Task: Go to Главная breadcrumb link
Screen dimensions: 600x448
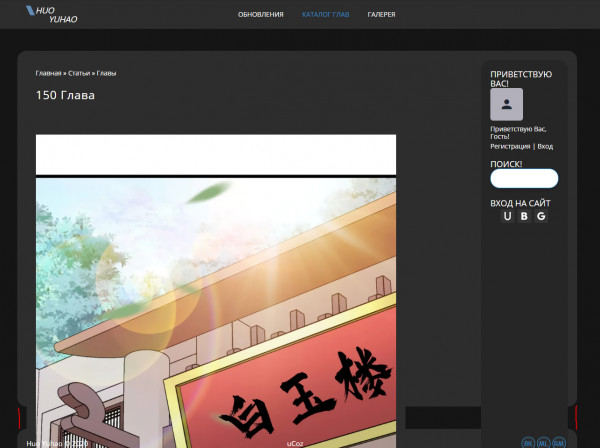Action: 48,73
